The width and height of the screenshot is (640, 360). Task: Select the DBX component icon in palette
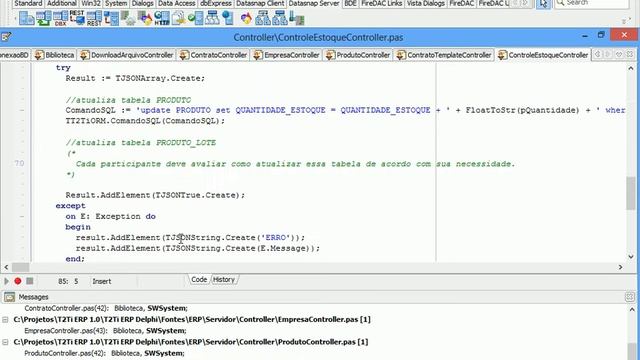point(60,19)
